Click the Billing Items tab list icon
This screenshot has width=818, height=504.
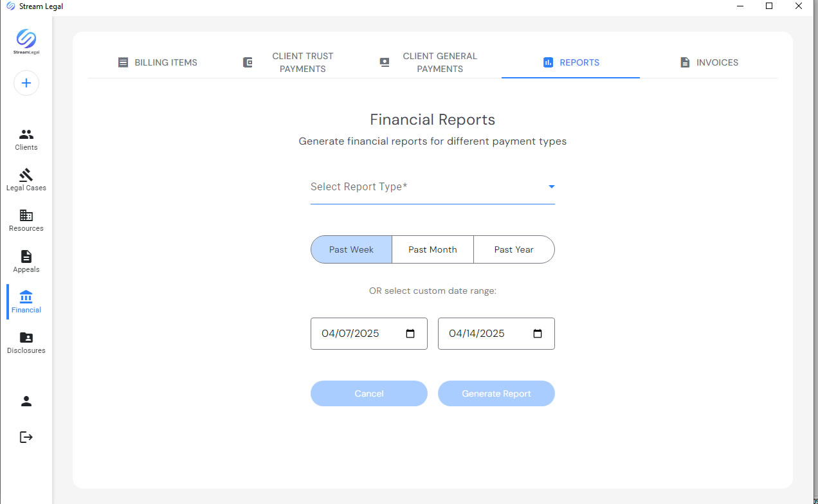click(123, 62)
